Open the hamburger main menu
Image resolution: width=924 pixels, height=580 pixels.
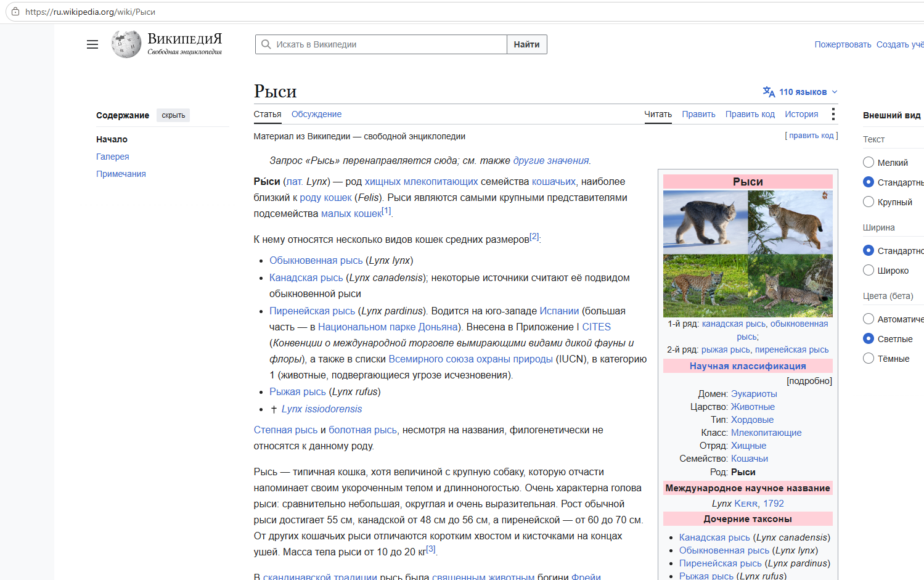92,44
